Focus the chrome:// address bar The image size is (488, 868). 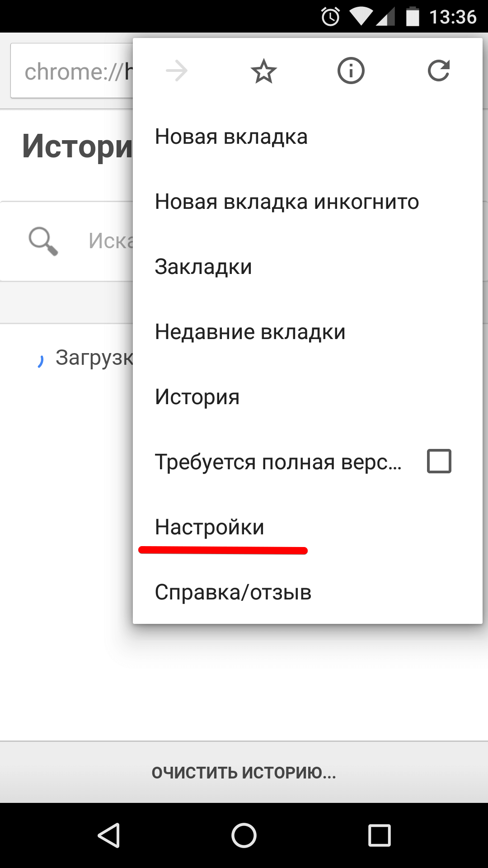(72, 71)
